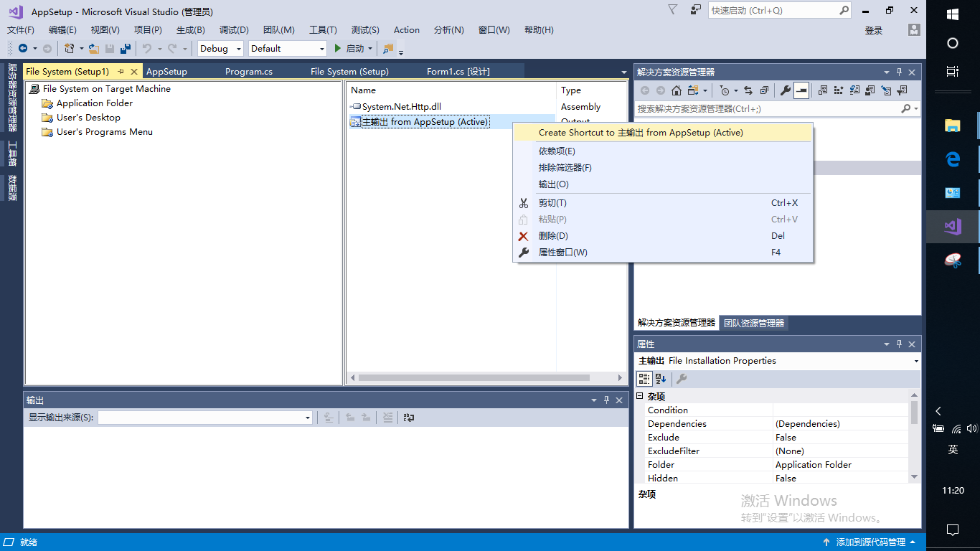Click the word wrap toggle in Output toolbar
Image resolution: width=980 pixels, height=551 pixels.
point(409,417)
